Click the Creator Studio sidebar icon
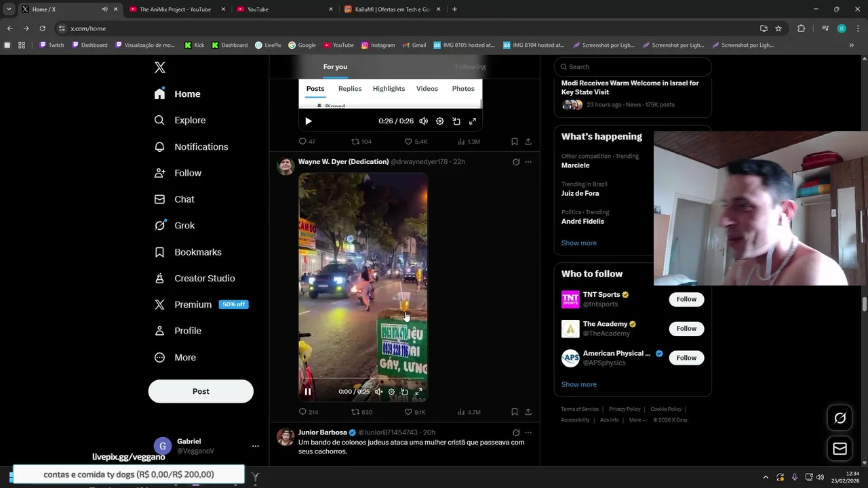The image size is (868, 488). click(x=160, y=279)
